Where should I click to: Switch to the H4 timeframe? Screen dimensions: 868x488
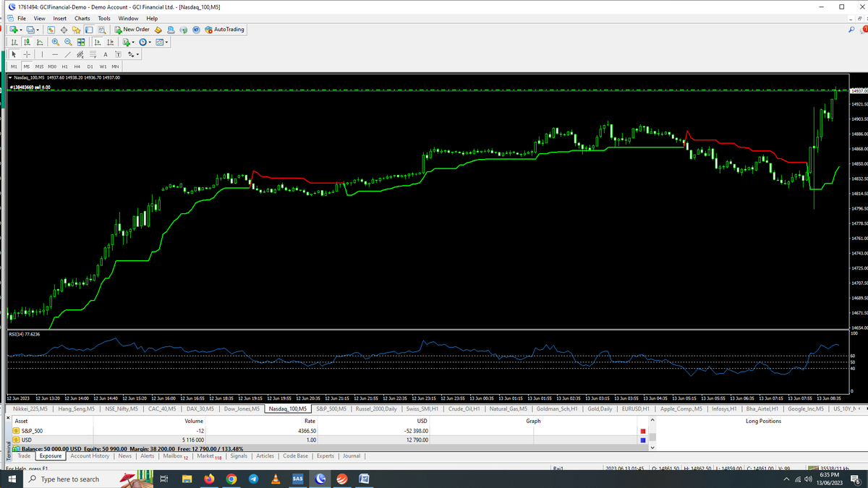point(77,67)
